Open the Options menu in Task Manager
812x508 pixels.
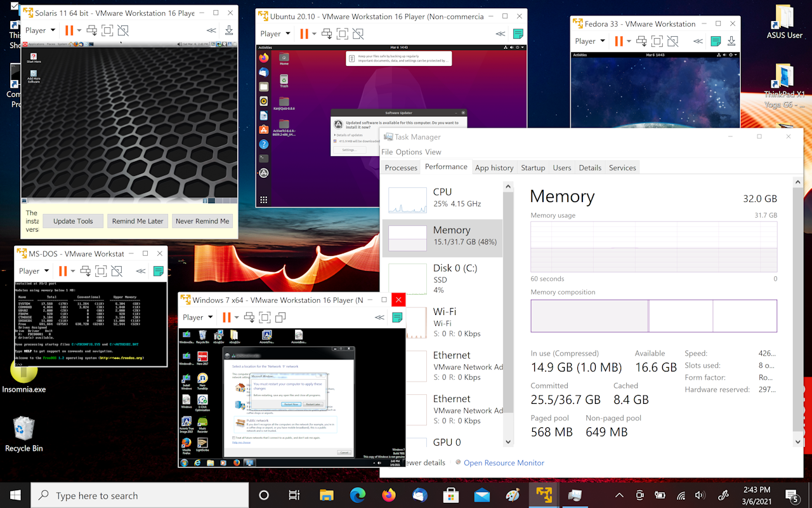point(409,152)
